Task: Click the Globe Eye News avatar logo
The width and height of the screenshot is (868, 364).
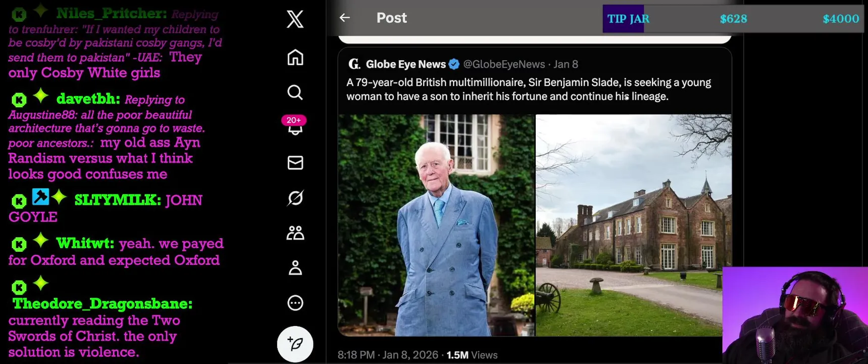Action: (354, 64)
